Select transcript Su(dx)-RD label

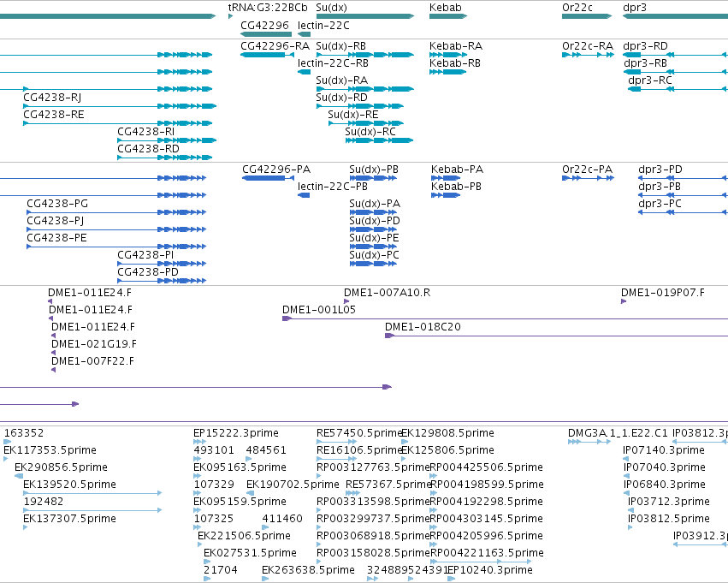[x=341, y=98]
